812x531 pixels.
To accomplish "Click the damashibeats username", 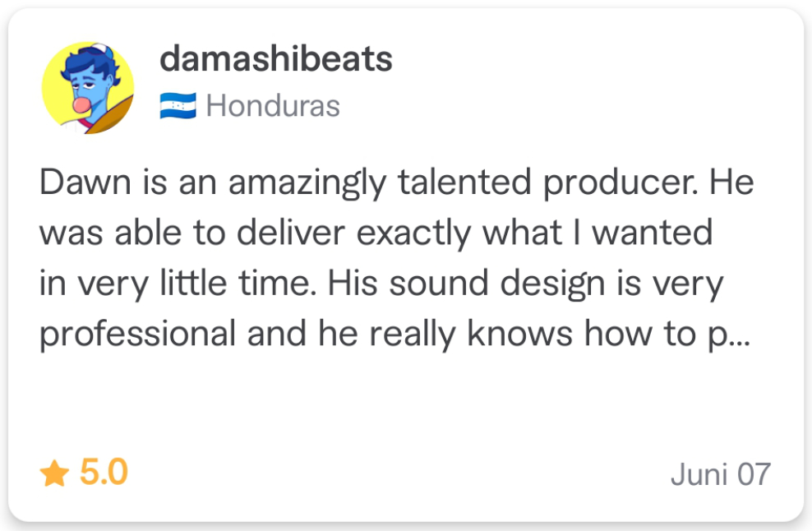I will point(275,58).
